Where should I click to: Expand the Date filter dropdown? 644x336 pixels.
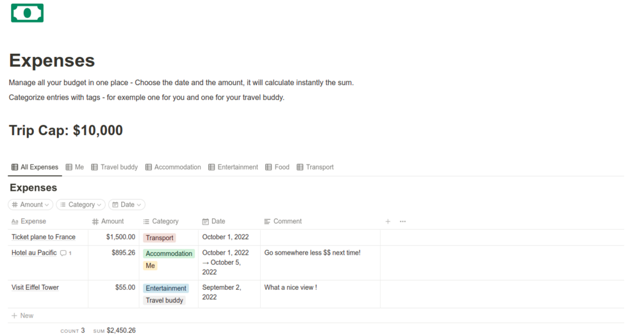tap(126, 205)
